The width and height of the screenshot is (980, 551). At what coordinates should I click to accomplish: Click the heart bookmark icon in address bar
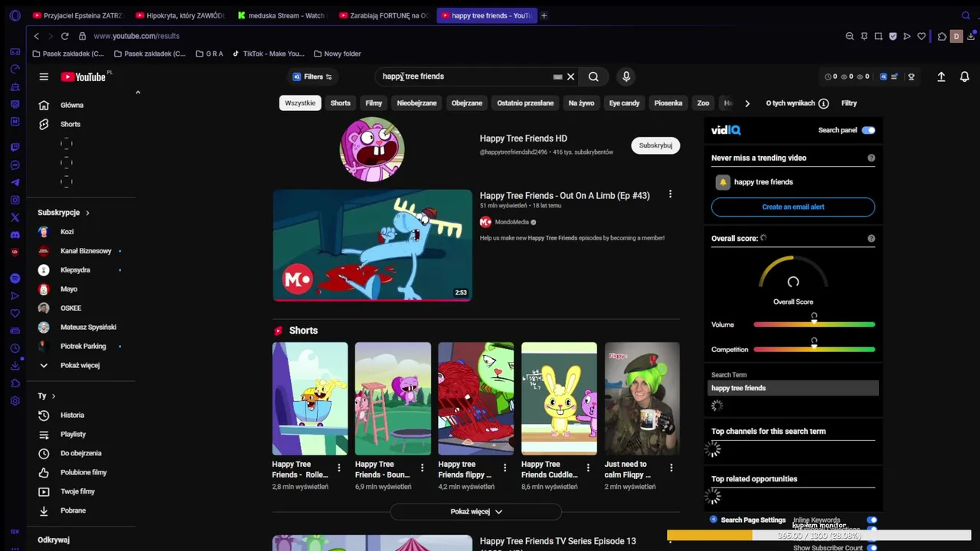921,36
